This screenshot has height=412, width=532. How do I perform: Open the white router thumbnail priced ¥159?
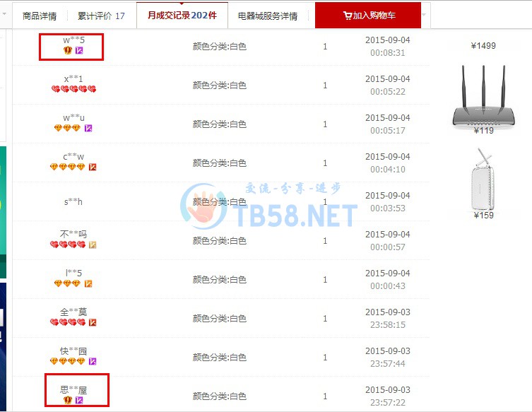click(x=483, y=179)
